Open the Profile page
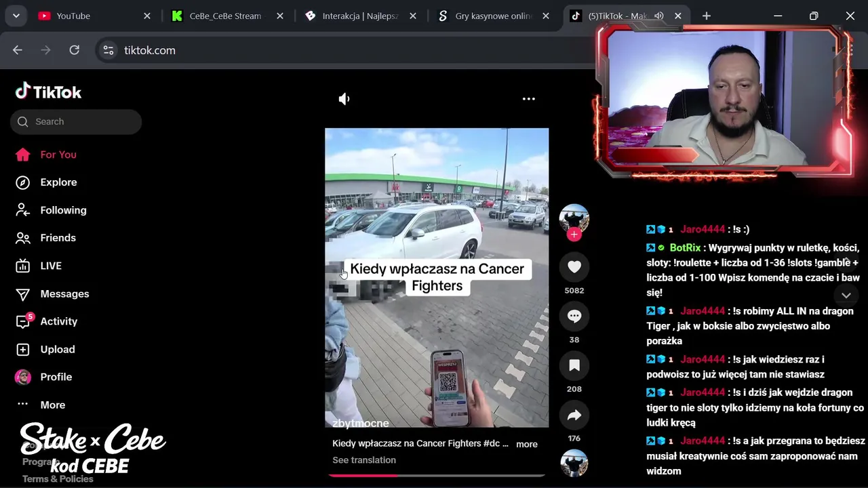 (43, 377)
